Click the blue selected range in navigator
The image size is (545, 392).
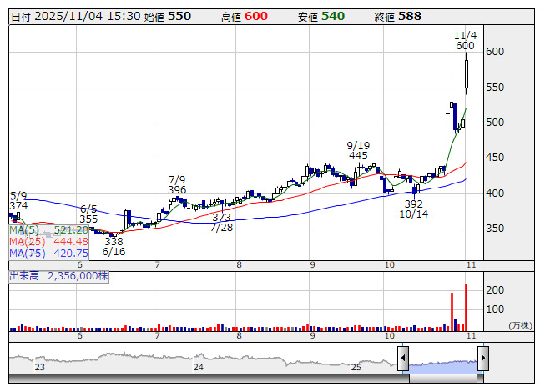tap(442, 363)
